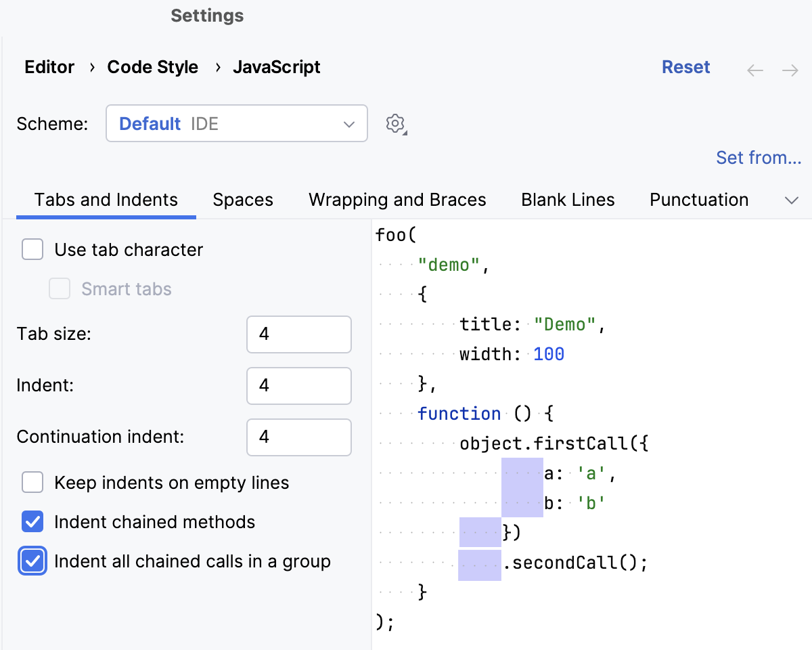Open the Scheme combo box arrow

(x=348, y=124)
